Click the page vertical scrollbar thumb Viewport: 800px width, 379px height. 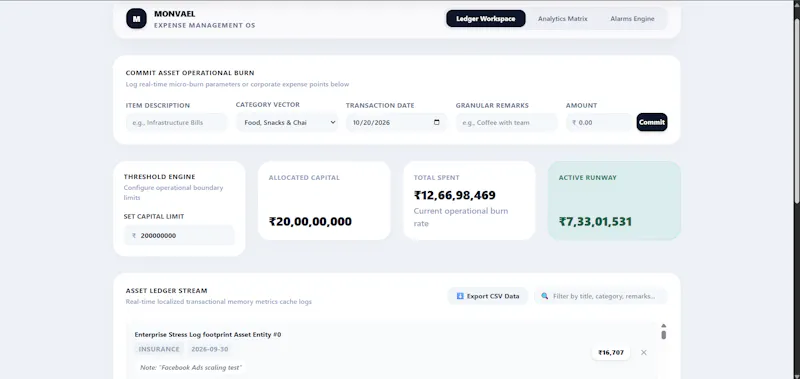tap(796, 112)
